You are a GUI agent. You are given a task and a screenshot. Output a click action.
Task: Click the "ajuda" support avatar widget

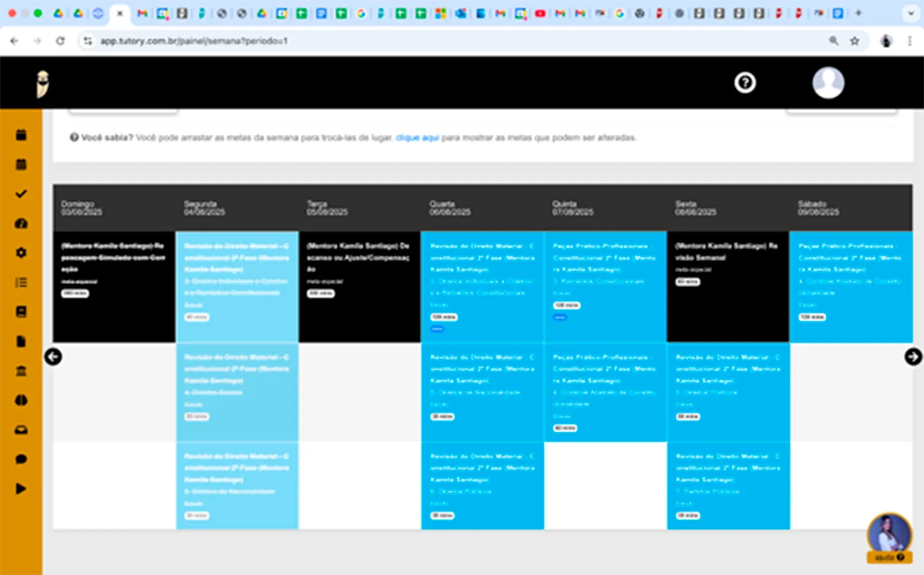pyautogui.click(x=889, y=538)
